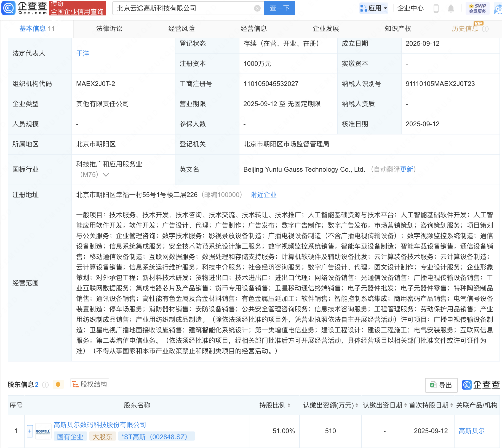Image resolution: width=502 pixels, height=448 pixels.
Task: Open the mobile app phone icon
Action: (x=436, y=9)
